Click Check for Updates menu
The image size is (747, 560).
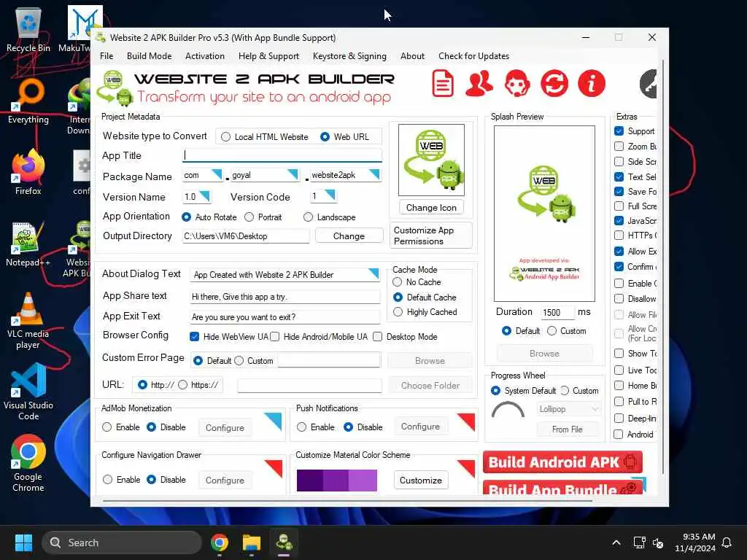coord(473,56)
